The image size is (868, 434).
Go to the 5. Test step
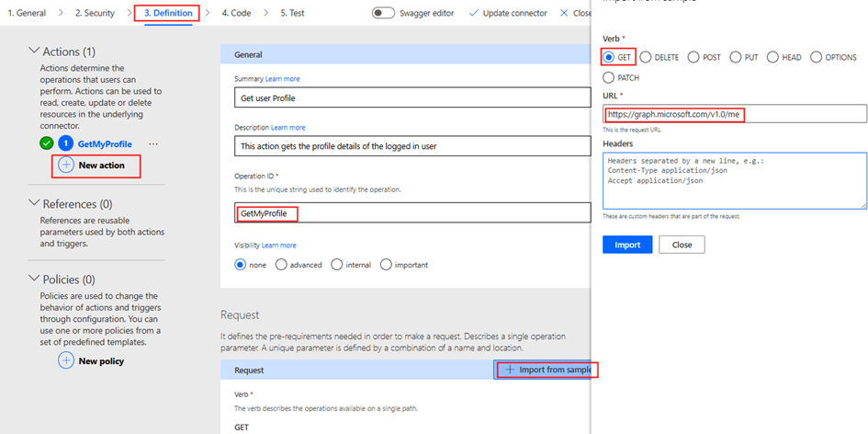click(292, 13)
